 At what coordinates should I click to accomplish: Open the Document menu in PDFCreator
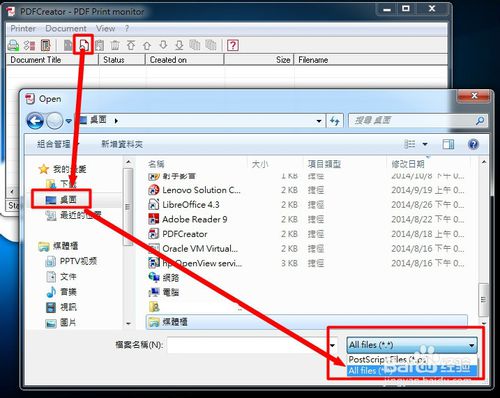click(66, 29)
